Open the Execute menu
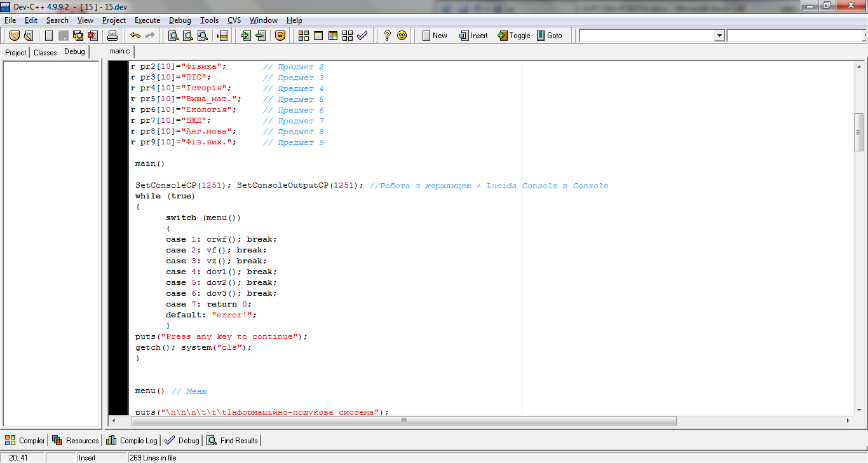 click(x=147, y=20)
